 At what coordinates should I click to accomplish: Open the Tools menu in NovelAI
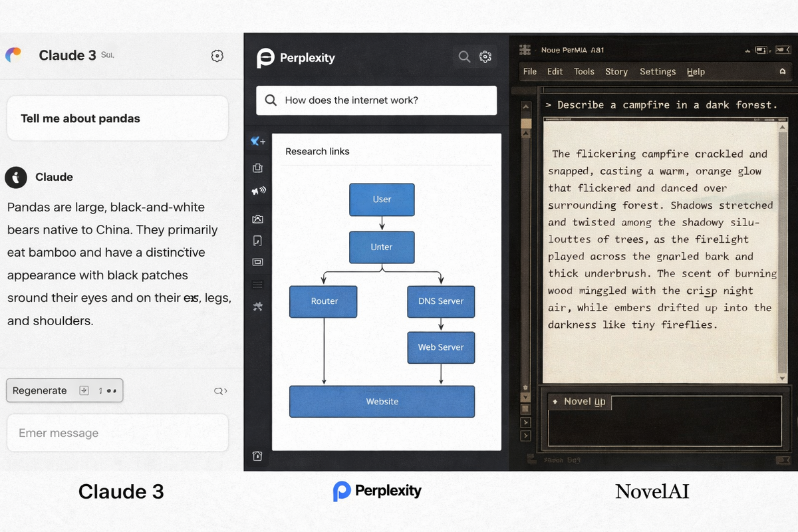coord(584,72)
